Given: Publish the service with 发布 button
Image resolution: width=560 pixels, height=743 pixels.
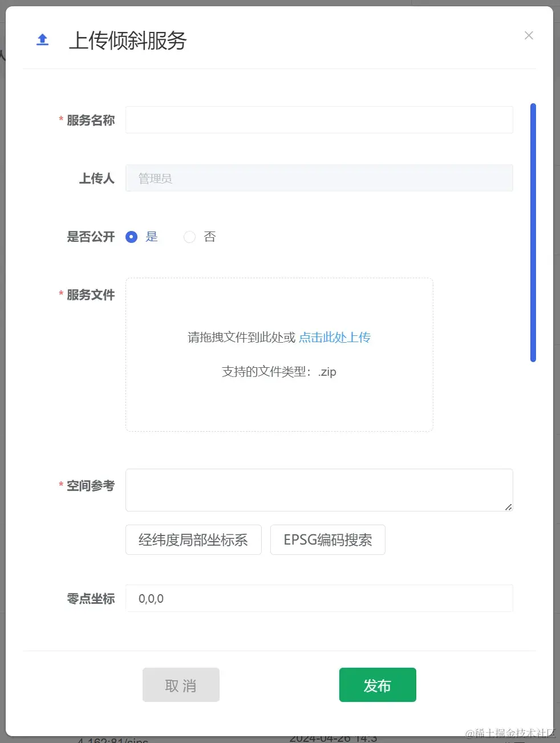Looking at the screenshot, I should point(378,685).
